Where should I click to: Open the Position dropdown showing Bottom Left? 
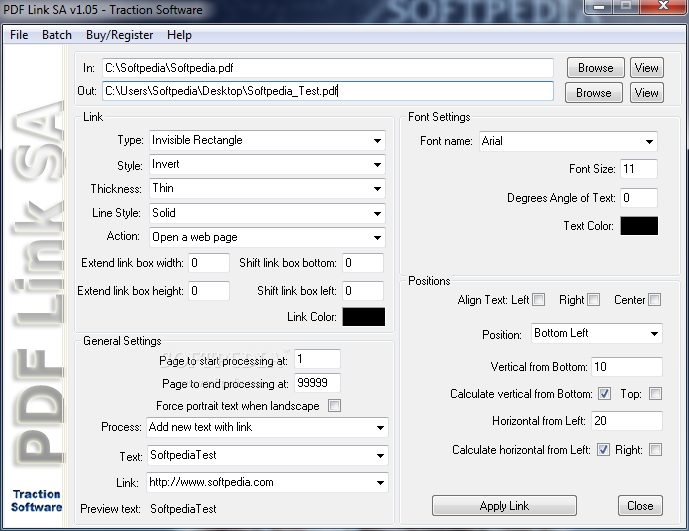597,334
